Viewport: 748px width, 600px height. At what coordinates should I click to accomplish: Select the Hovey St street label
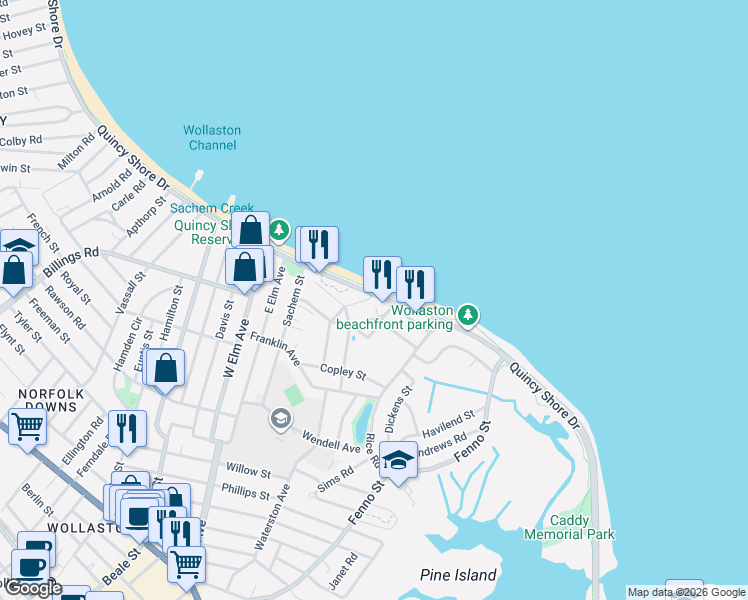(x=24, y=32)
